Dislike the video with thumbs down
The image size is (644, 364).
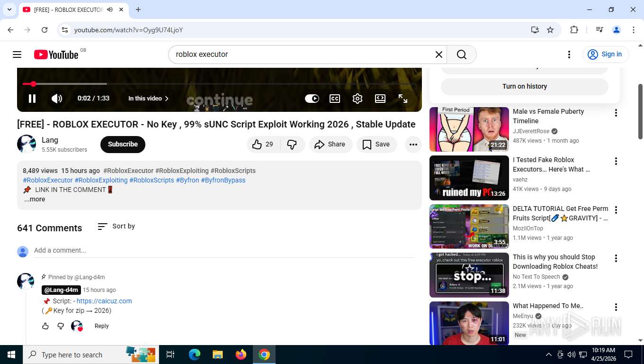tap(292, 145)
